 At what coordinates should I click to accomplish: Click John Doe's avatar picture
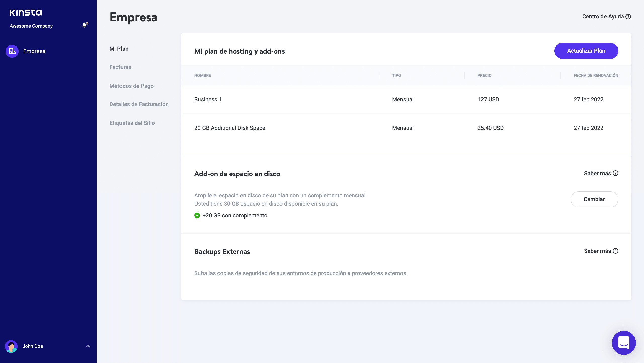tap(11, 346)
